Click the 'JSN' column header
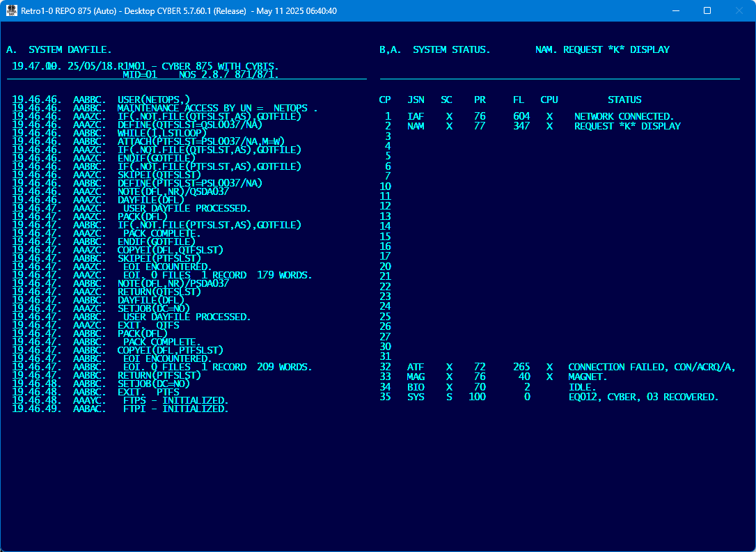 click(416, 100)
